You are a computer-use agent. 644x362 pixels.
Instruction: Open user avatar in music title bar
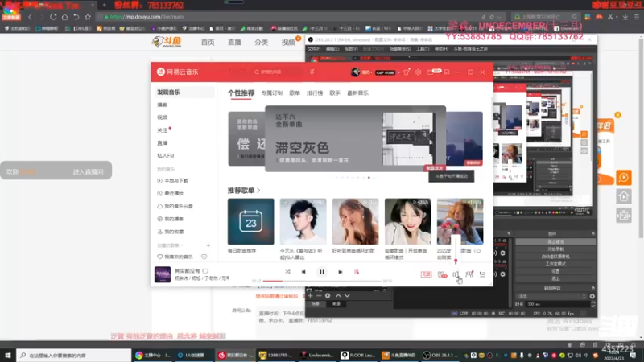[355, 72]
